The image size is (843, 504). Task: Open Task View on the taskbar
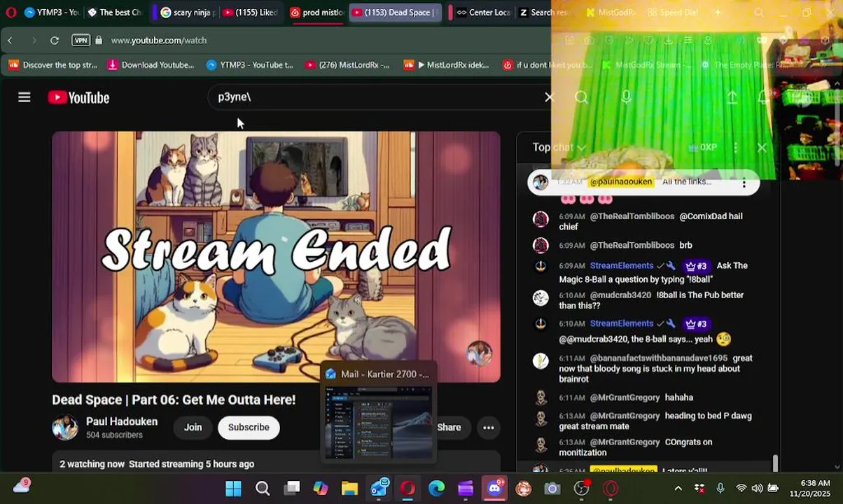[x=292, y=488]
